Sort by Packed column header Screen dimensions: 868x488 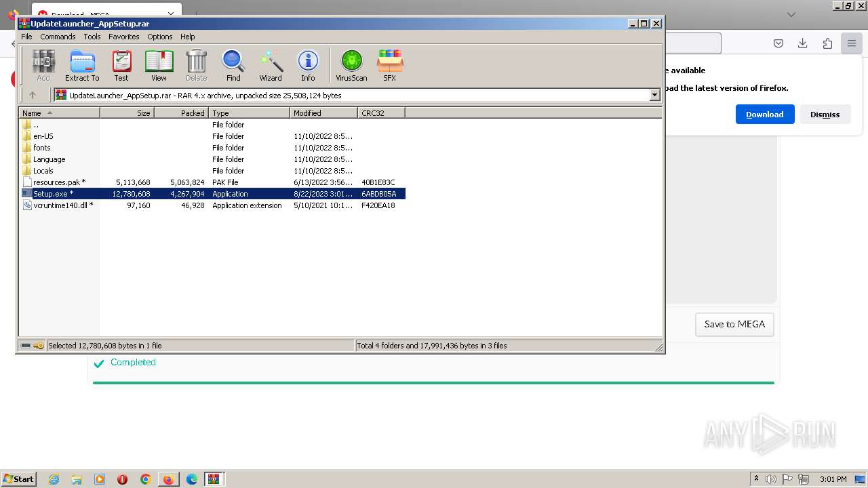click(181, 113)
